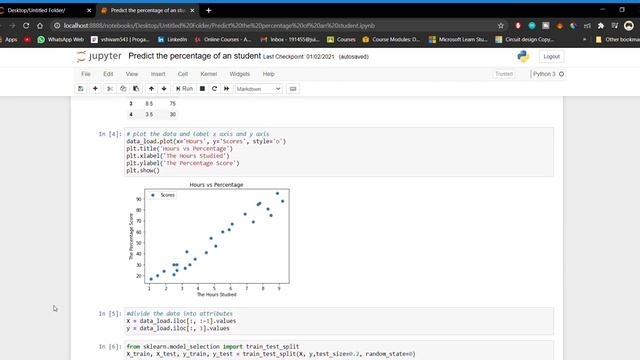This screenshot has height=360, width=640.
Task: Select code cell In [4]
Action: (x=339, y=152)
